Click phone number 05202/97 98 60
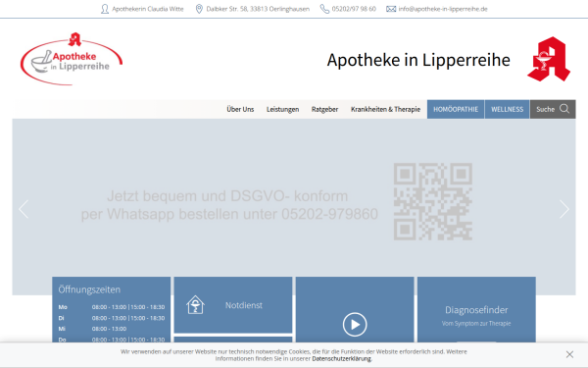Screen dimensions: 588x368 click(354, 9)
